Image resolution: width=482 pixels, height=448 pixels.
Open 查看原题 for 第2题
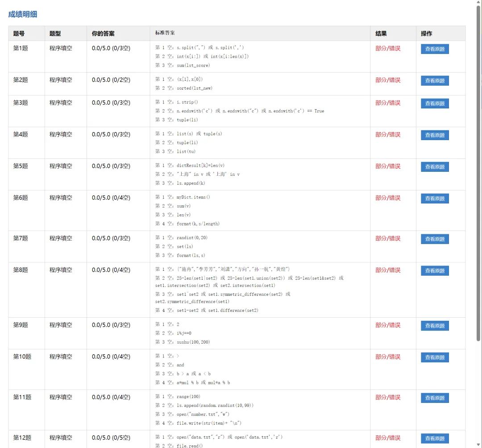(x=435, y=80)
